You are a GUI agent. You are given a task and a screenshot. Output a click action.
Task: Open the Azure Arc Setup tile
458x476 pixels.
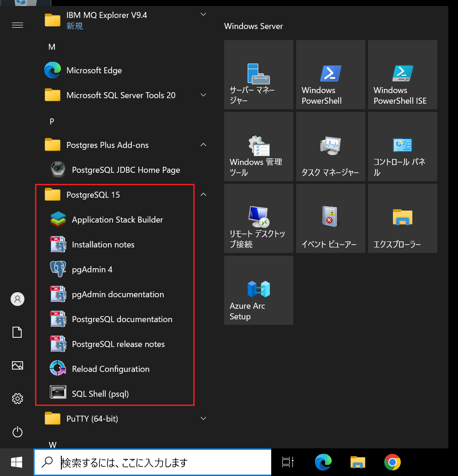coord(259,290)
